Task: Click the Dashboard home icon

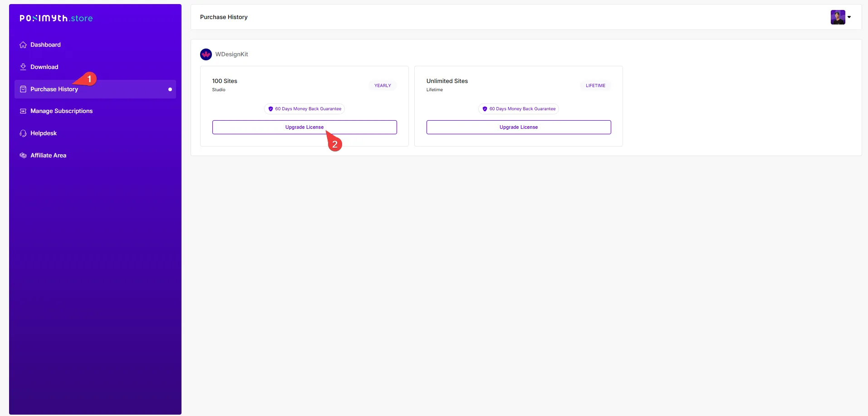Action: pos(23,45)
